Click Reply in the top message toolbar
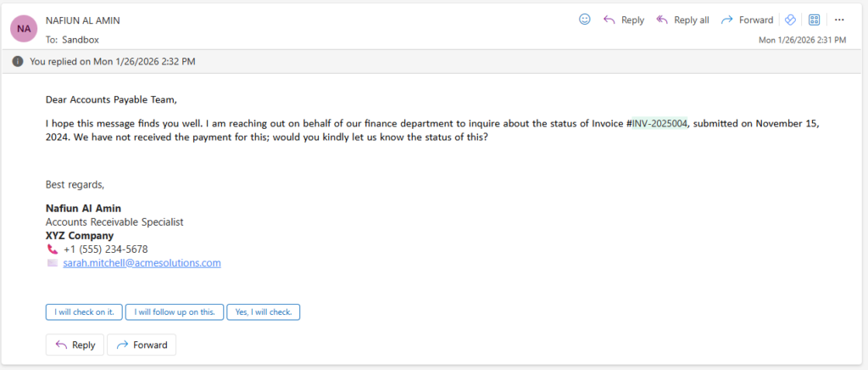This screenshot has height=370, width=868. tap(623, 20)
